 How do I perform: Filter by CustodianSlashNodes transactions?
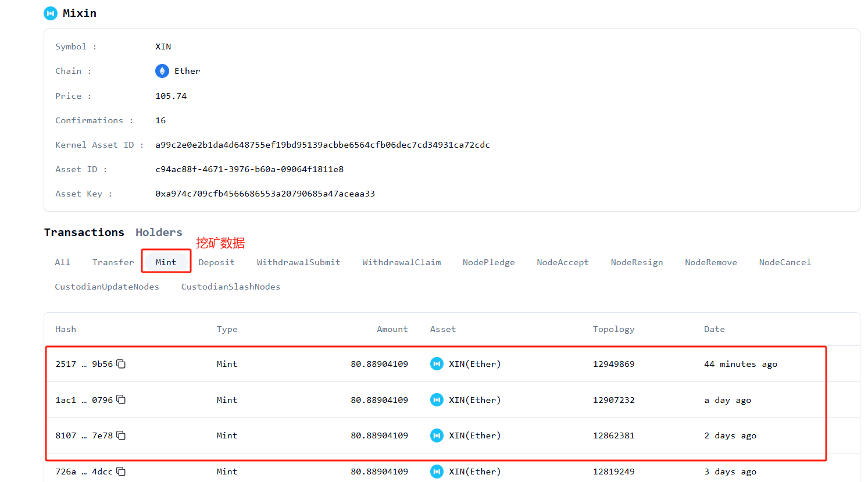[230, 287]
